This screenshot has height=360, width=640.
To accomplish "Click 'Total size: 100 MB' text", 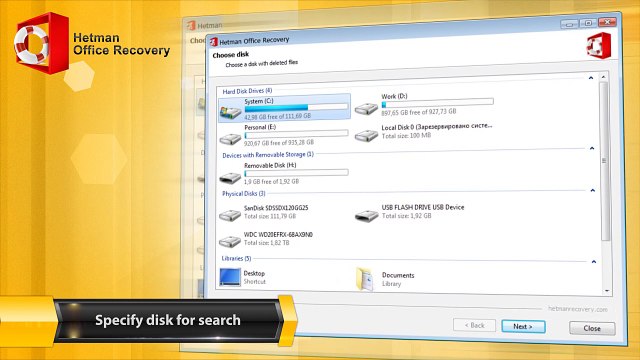I will (x=406, y=136).
